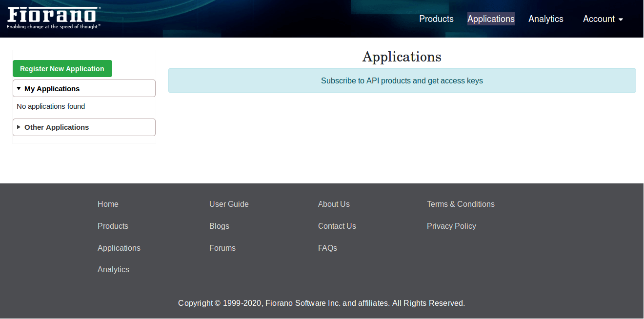Open the footer Analytics link

[113, 270]
